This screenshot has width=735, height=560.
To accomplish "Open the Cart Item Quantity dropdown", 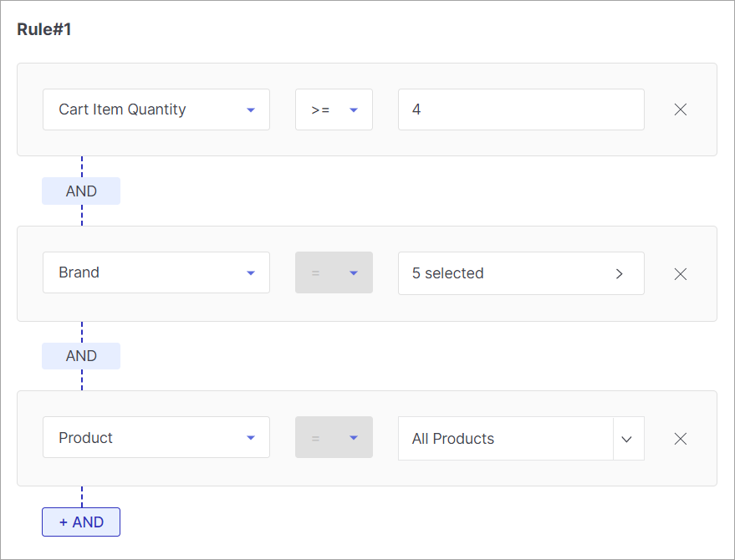I will pyautogui.click(x=156, y=109).
